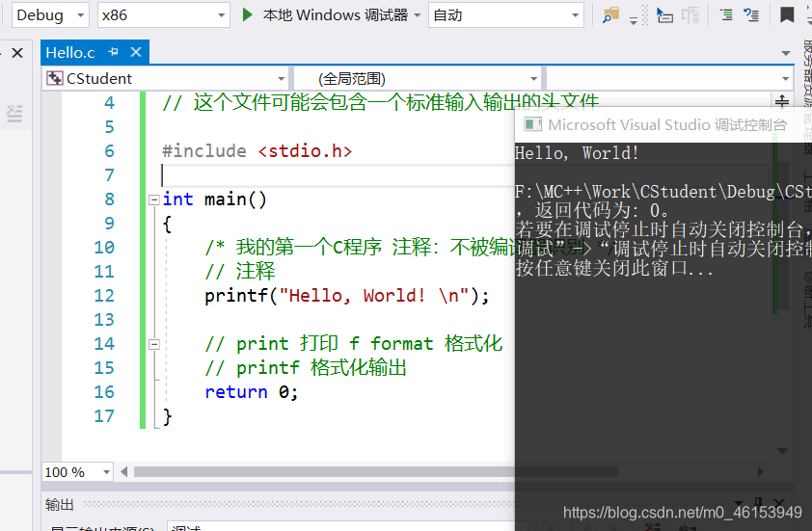The height and width of the screenshot is (531, 812).
Task: Click the int main() declaration text
Action: [214, 199]
